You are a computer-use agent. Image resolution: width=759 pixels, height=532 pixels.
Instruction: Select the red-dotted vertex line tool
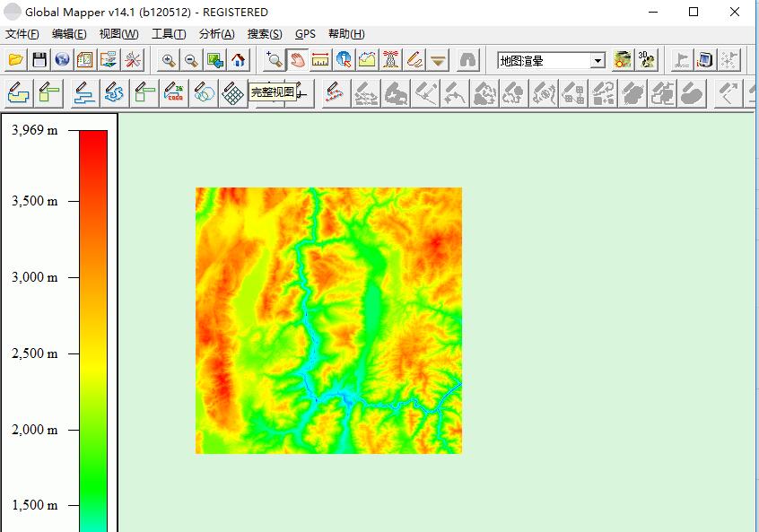tap(335, 93)
